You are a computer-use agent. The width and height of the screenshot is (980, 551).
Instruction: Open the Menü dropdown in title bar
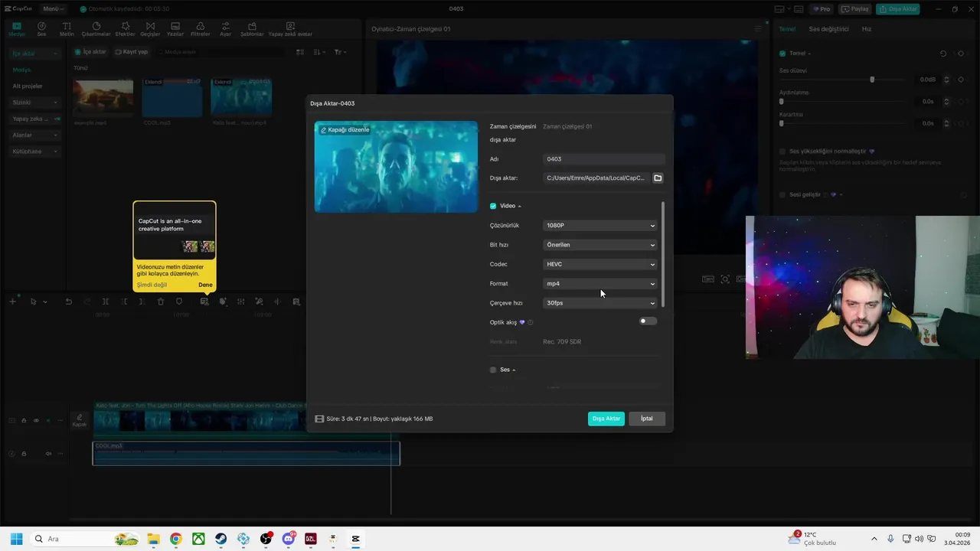53,9
